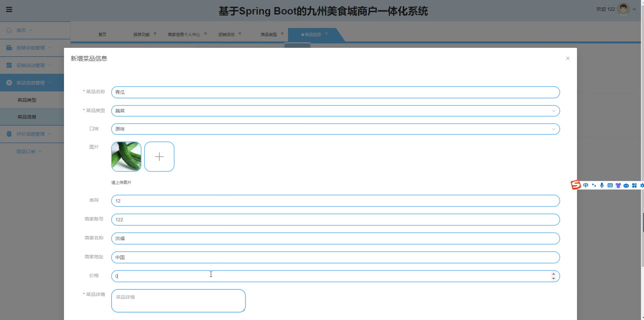Screen dimensions: 644x320
Task: Open the 菜品类型 dropdown
Action: tap(335, 111)
